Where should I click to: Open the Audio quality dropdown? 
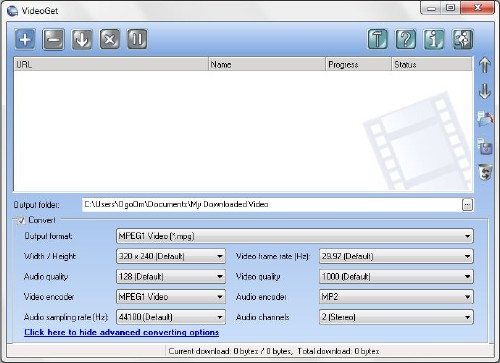(171, 277)
